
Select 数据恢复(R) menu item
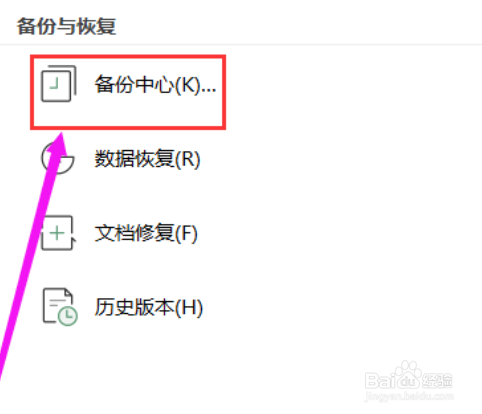pyautogui.click(x=147, y=159)
